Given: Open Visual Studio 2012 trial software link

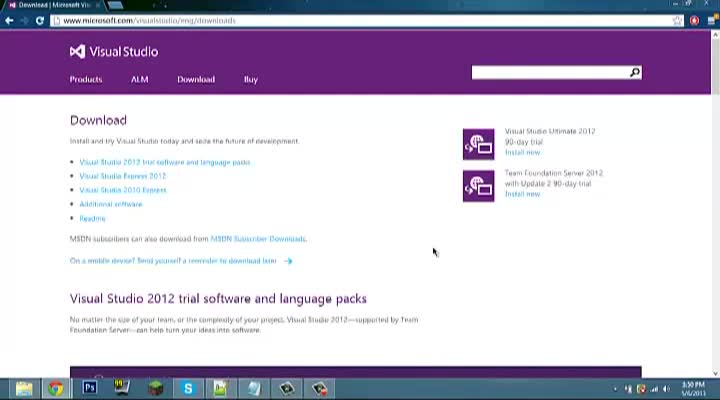Looking at the screenshot, I should (x=165, y=162).
